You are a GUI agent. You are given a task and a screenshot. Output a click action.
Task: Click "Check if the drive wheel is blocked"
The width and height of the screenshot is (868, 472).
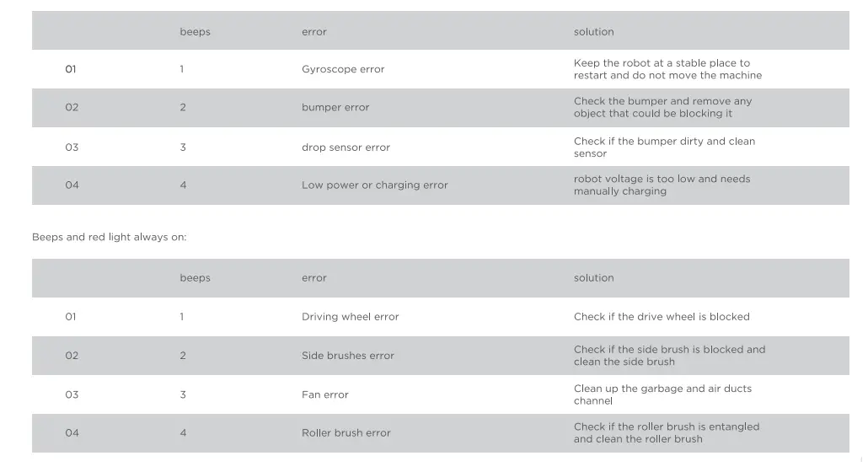point(662,317)
